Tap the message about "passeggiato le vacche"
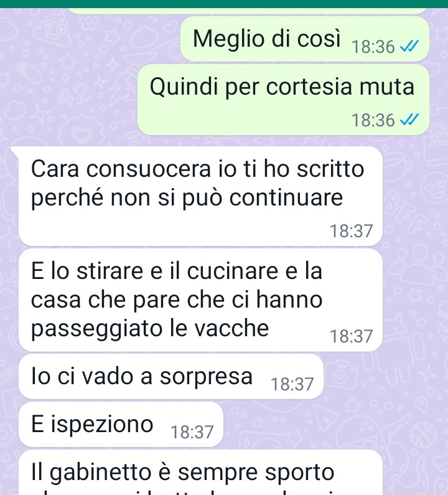The height and width of the screenshot is (495, 448). (x=200, y=300)
